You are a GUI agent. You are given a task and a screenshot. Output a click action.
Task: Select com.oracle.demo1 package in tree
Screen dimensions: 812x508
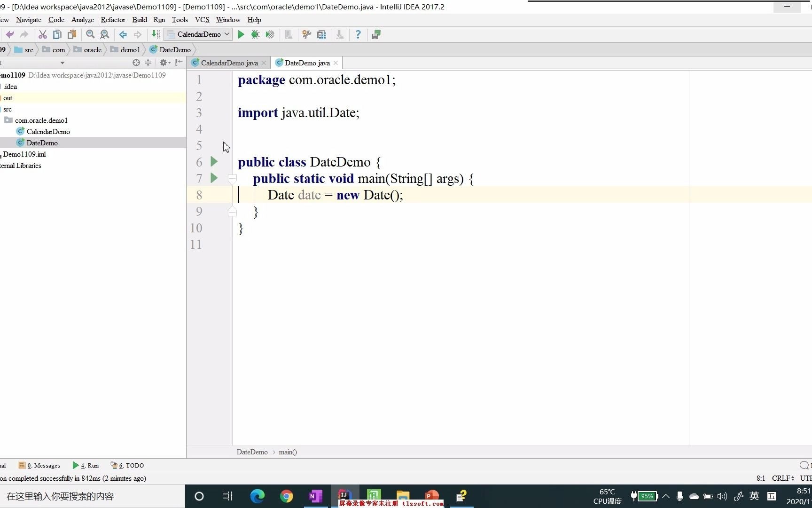tap(41, 120)
